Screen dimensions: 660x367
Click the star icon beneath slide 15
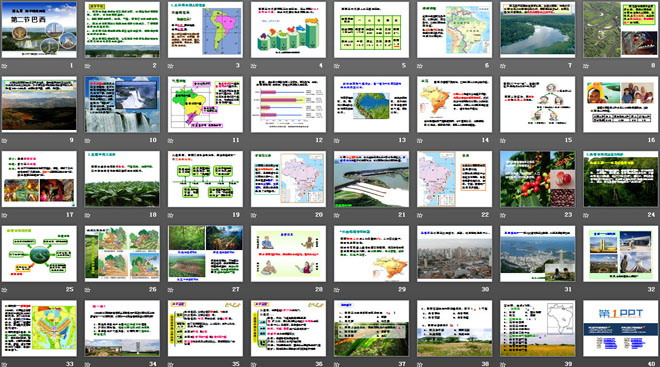[503, 141]
